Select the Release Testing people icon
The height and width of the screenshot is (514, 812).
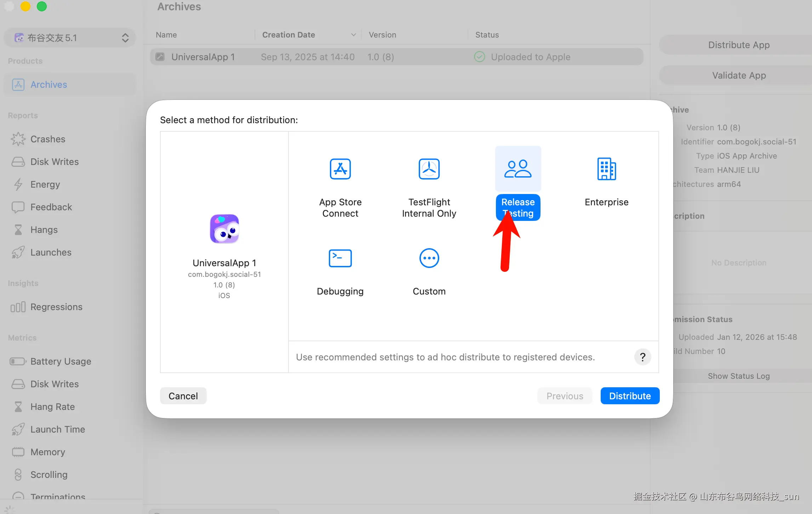518,169
